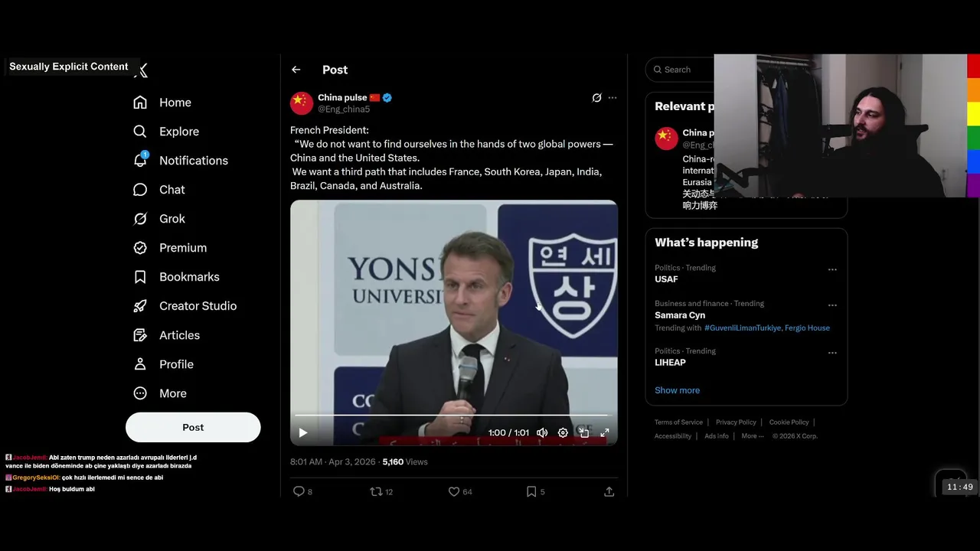
Task: Reply to the China pulse post
Action: point(299,491)
